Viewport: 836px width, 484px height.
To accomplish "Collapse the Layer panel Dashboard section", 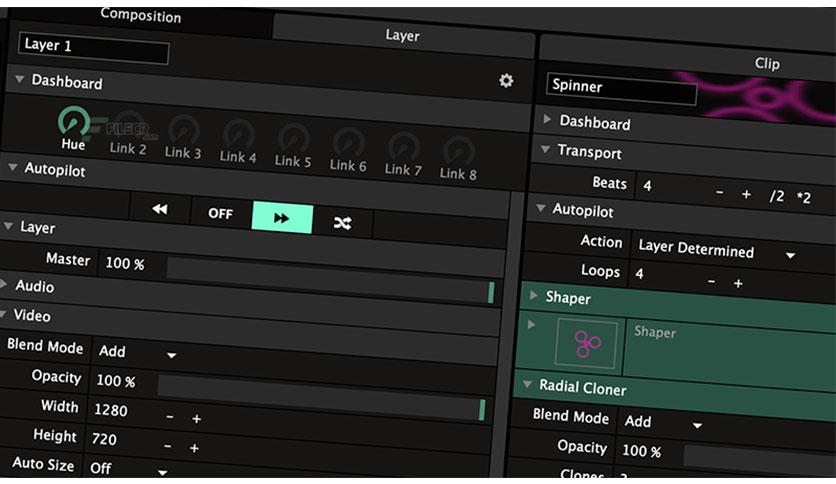I will 19,79.
